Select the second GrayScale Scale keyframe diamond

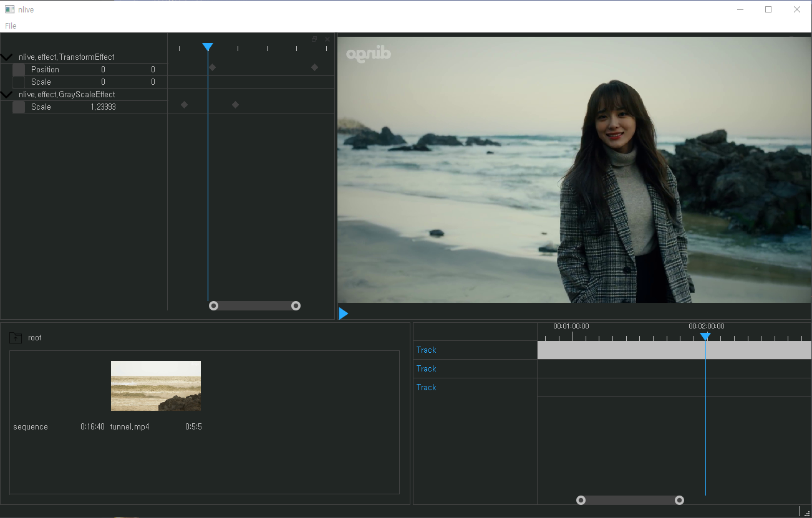point(235,105)
